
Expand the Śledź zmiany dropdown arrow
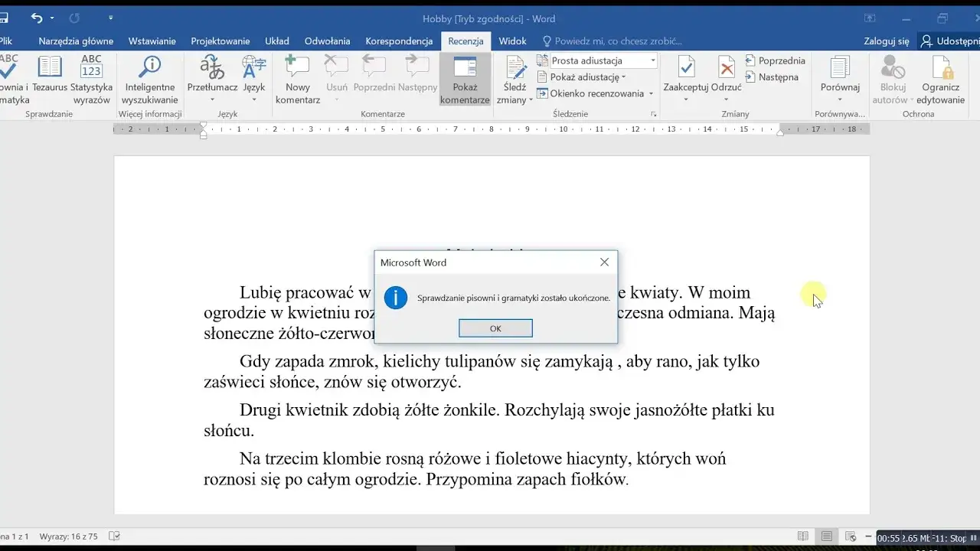click(531, 100)
